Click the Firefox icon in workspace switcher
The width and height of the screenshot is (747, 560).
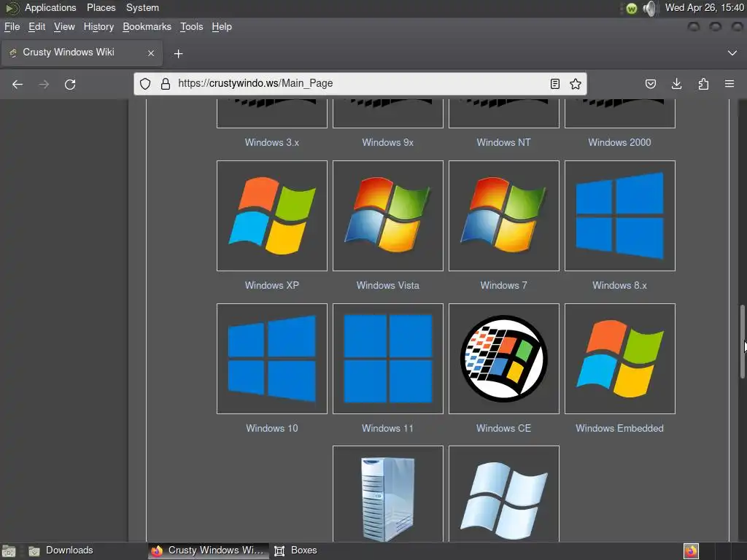[x=692, y=551]
